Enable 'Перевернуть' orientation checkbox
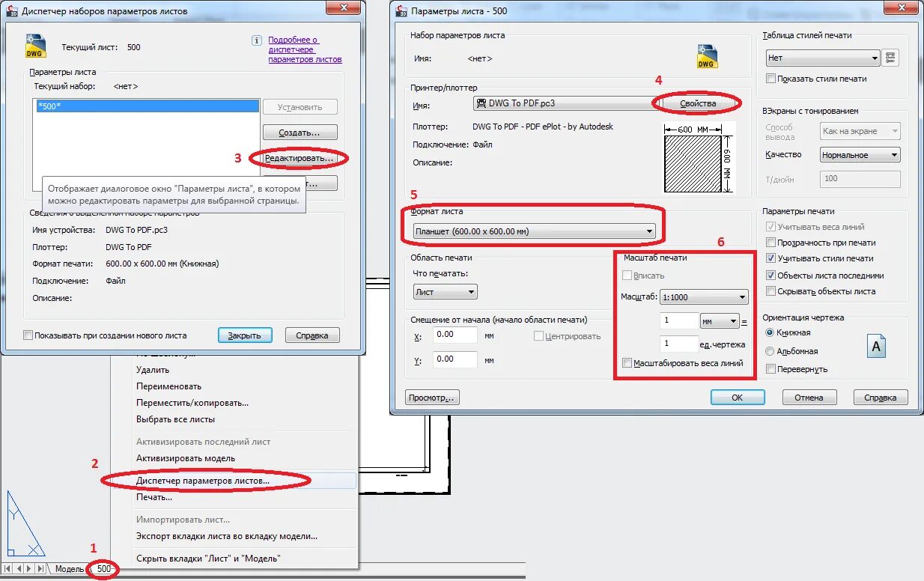This screenshot has width=924, height=581. (771, 369)
